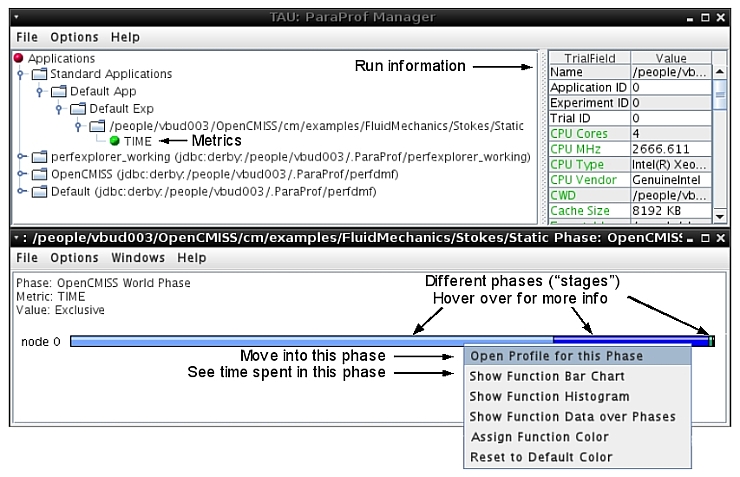Viewport: 740px width, 477px height.
Task: Open Help menu in phase window
Action: pyautogui.click(x=192, y=258)
